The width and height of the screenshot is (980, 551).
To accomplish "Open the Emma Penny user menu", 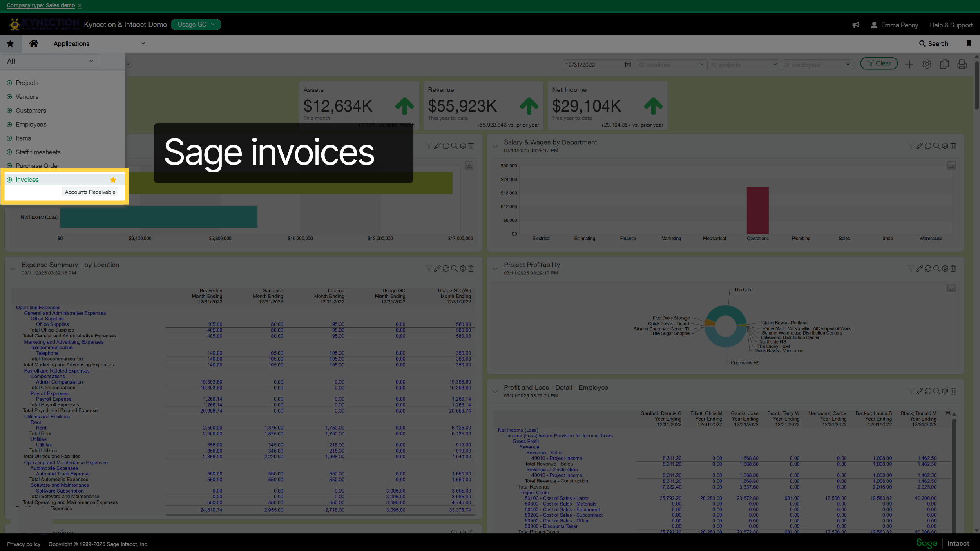I will pyautogui.click(x=895, y=25).
